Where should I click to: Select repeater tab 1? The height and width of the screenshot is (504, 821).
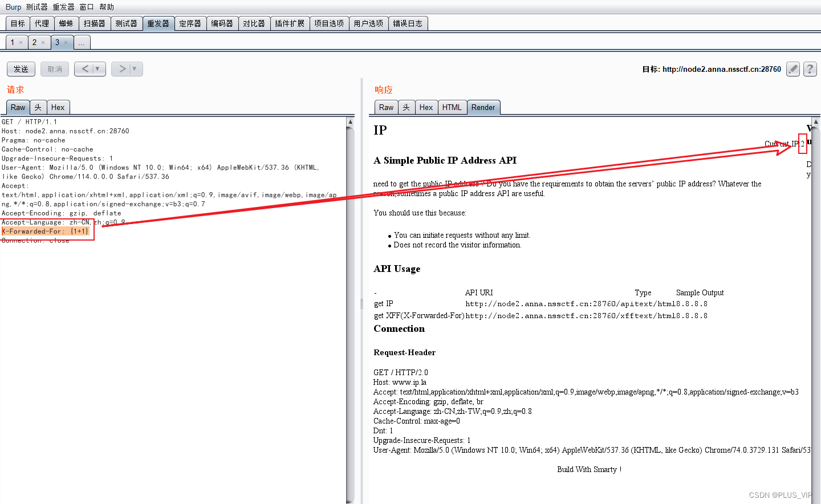click(13, 42)
